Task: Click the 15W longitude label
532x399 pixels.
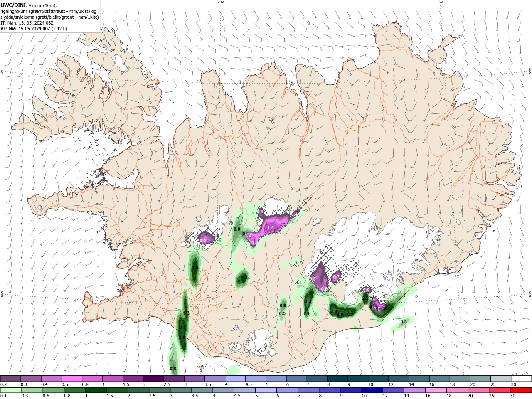Action: [440, 2]
